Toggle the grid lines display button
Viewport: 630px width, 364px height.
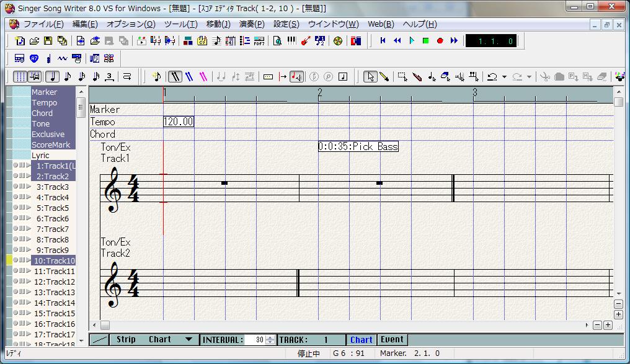click(x=20, y=77)
